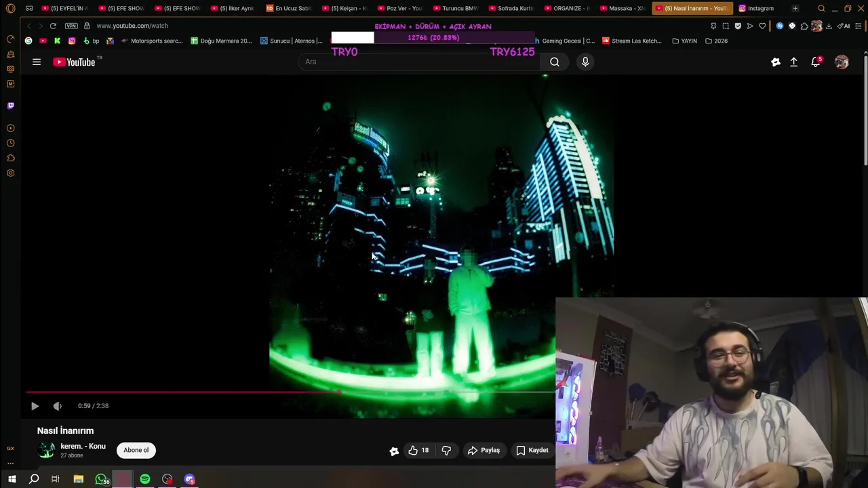The image size is (868, 488).
Task: Open WhatsApp from the taskbar
Action: pos(101,479)
